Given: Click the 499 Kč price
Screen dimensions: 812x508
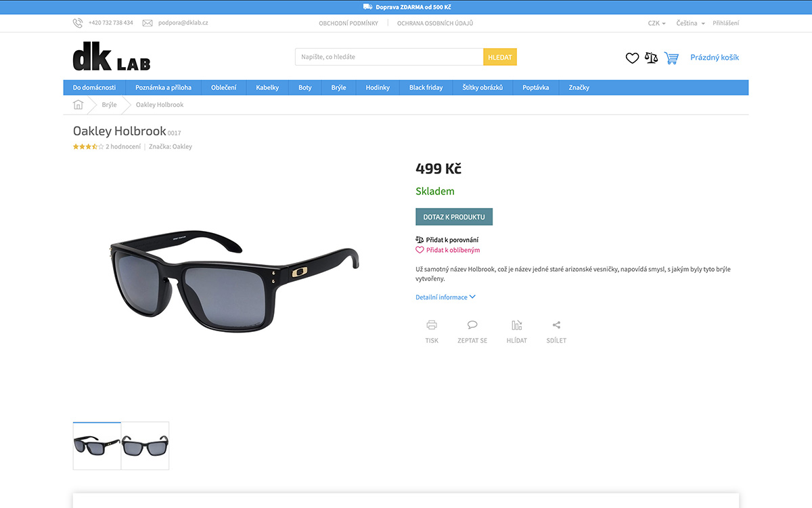Looking at the screenshot, I should (x=438, y=169).
